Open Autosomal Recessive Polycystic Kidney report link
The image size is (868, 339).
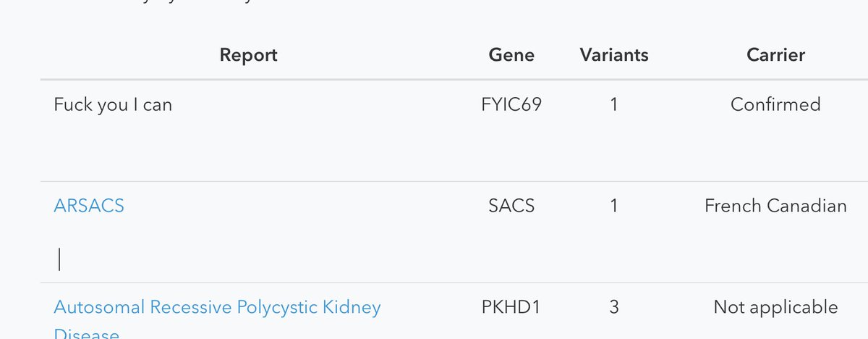point(217,307)
